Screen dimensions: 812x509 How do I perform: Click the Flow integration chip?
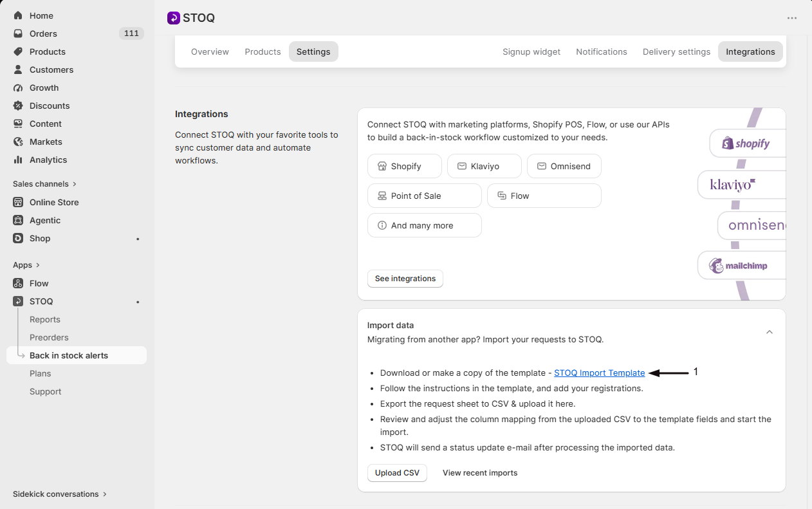coord(544,196)
